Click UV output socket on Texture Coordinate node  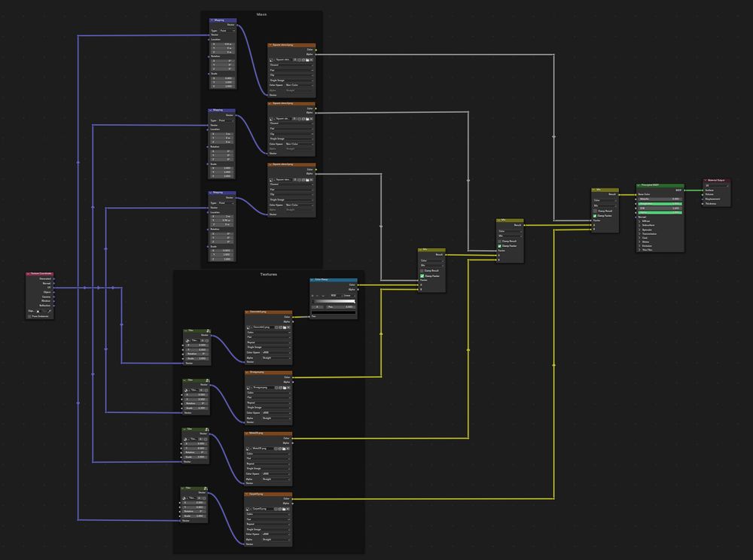pyautogui.click(x=53, y=288)
